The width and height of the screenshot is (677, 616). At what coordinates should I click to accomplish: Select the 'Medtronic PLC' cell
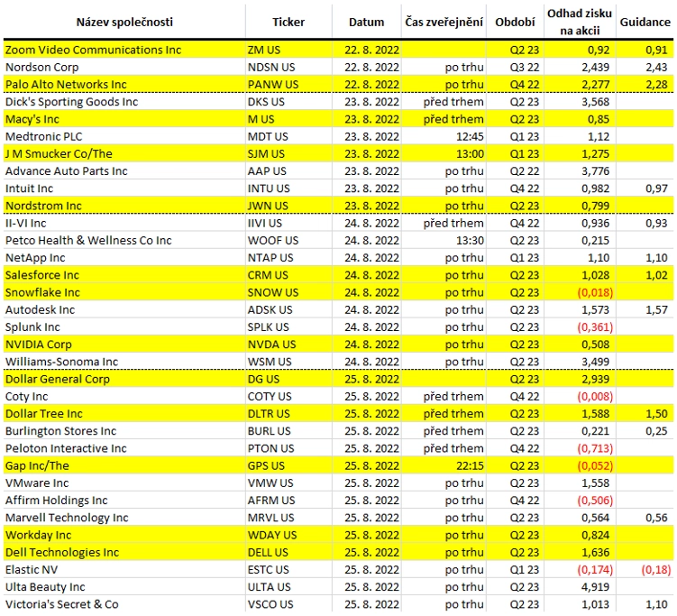coord(124,136)
